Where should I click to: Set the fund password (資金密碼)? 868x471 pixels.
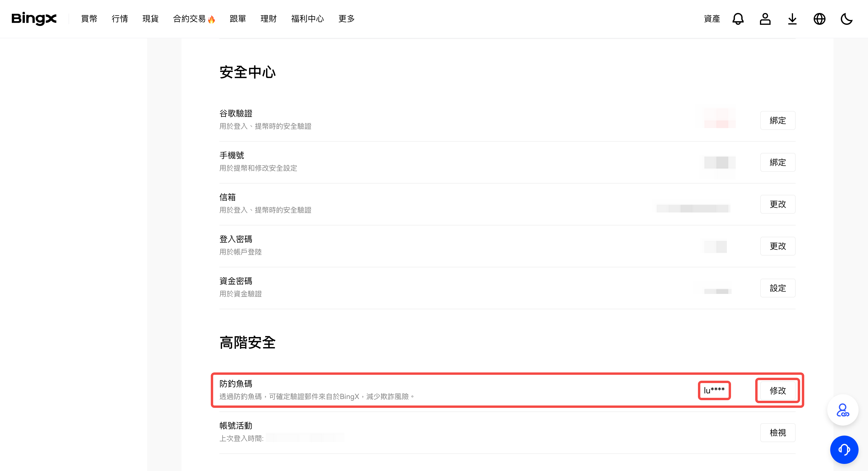(x=777, y=288)
